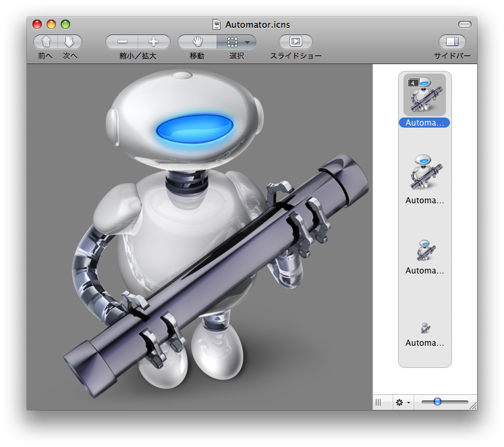Select the first Automator thumbnail with badge 4
This screenshot has height=447, width=504.
click(424, 95)
